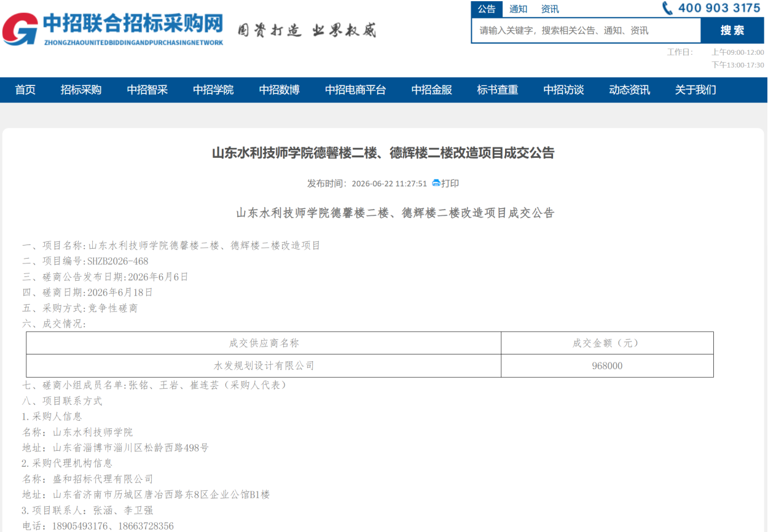Image resolution: width=768 pixels, height=532 pixels.
Task: Click the phone icon beside 400 903 3175
Action: 667,8
